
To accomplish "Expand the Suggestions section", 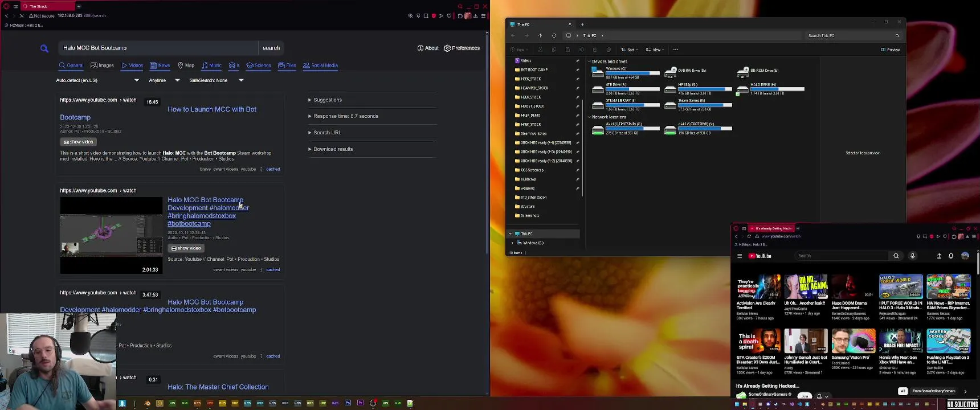I will [325, 100].
